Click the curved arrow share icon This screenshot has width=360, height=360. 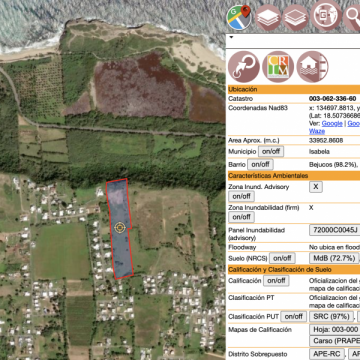[244, 67]
